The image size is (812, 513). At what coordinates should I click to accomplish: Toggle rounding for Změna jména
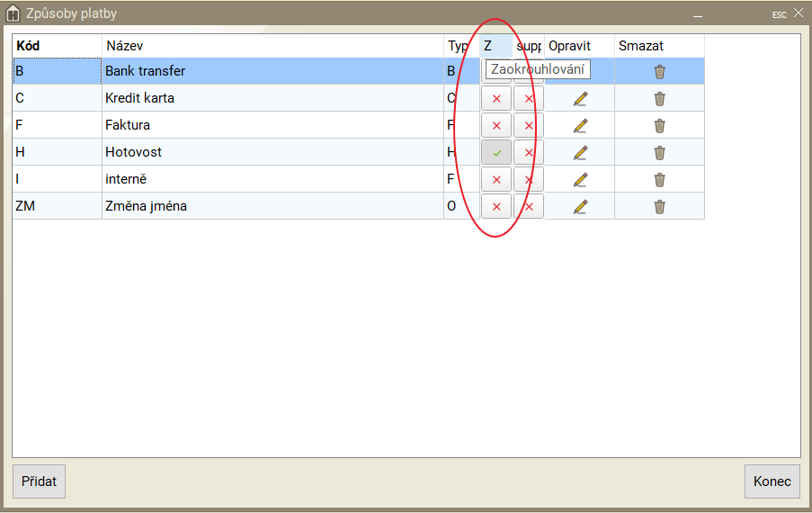click(496, 206)
